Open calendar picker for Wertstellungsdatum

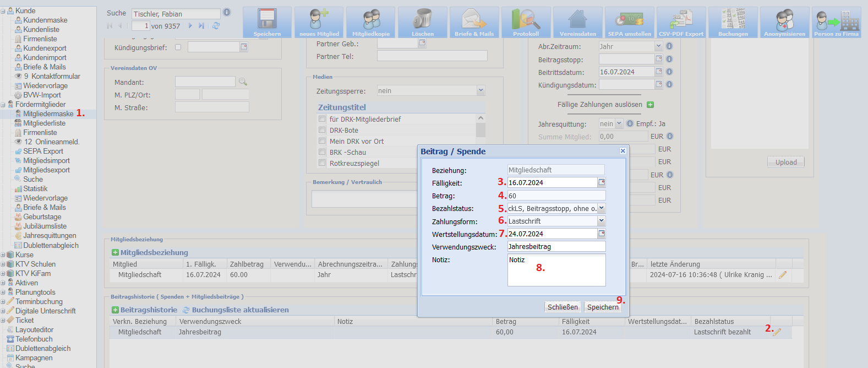click(602, 234)
